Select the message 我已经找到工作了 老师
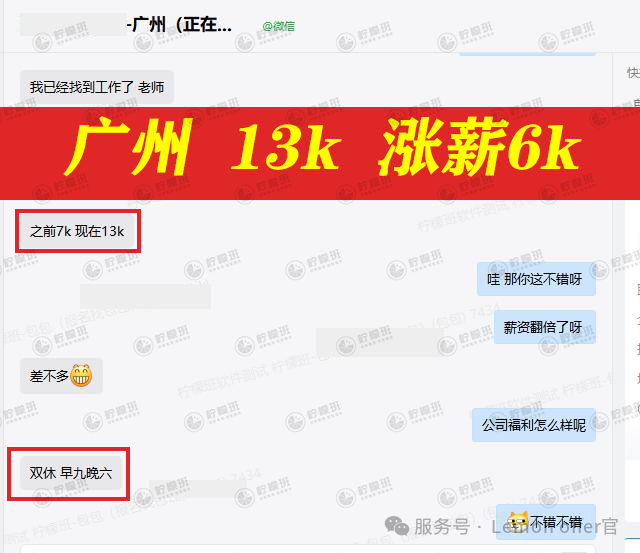Viewport: 640px width, 553px height. coord(97,87)
